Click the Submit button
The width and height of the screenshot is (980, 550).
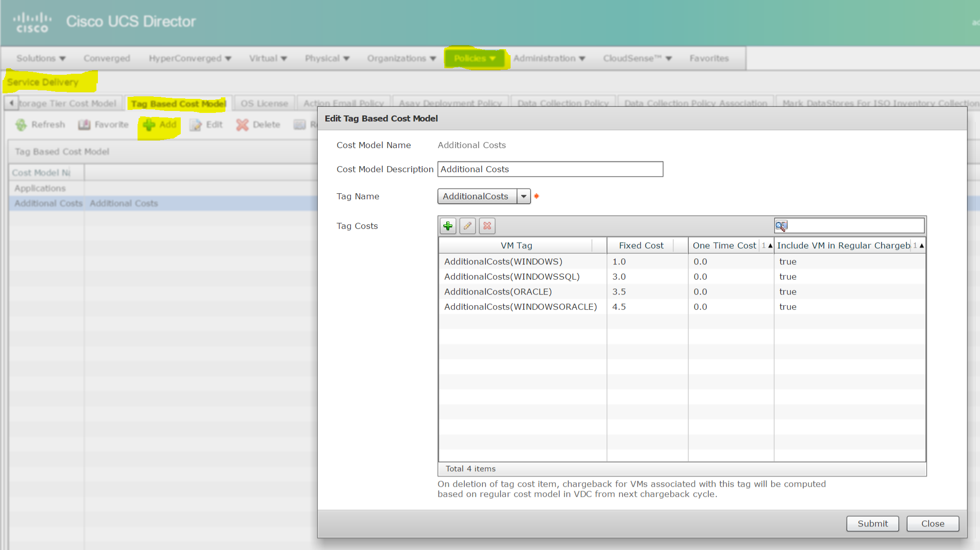point(873,523)
